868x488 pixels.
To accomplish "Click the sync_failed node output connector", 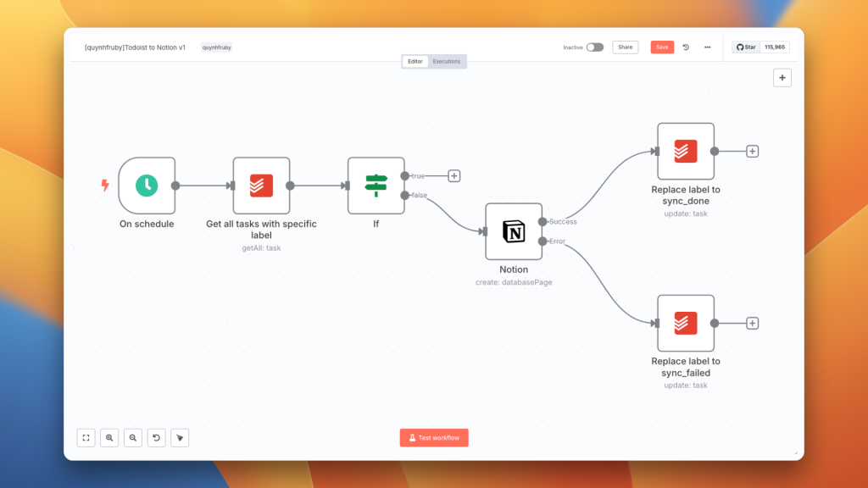I will click(x=715, y=323).
